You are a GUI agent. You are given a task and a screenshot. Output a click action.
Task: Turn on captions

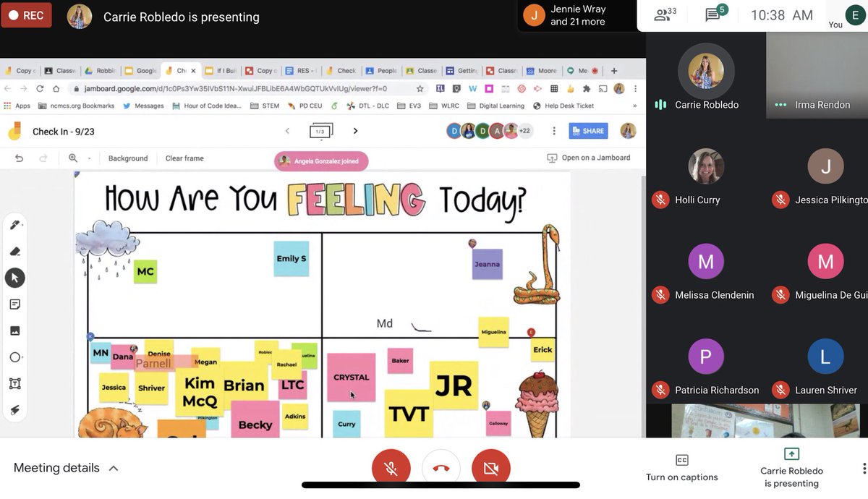pos(681,468)
